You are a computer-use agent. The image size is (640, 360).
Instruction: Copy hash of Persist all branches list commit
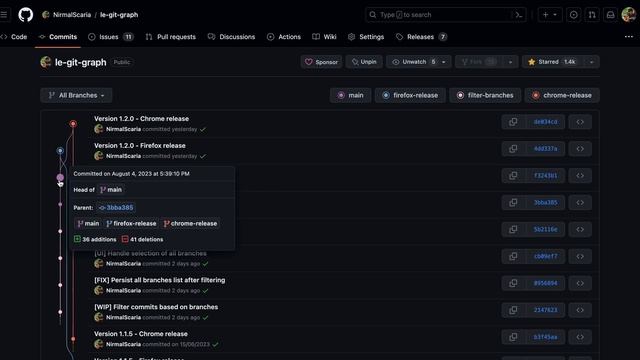coord(513,283)
